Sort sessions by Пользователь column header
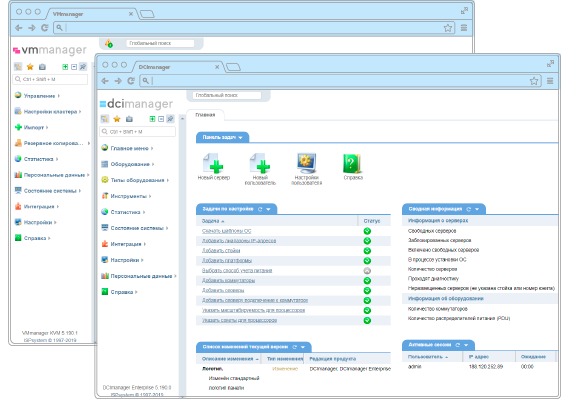Screen dimensions: 569x399 [x=425, y=357]
